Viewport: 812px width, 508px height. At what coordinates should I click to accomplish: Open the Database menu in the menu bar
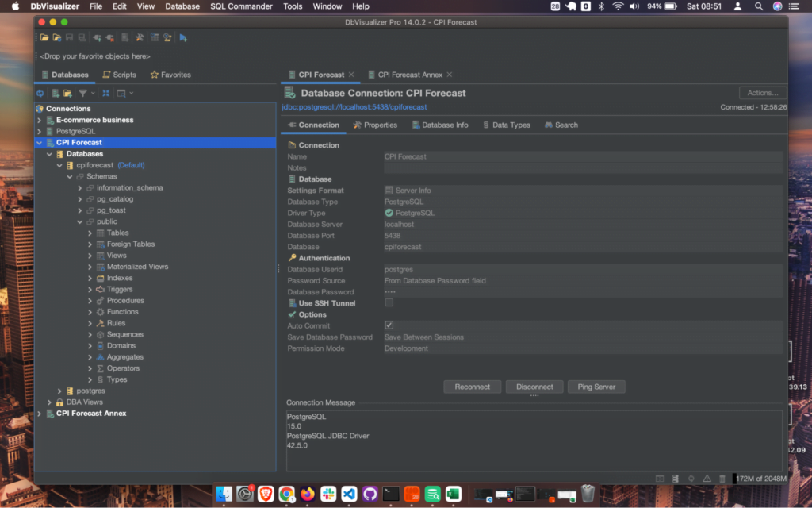(x=182, y=6)
